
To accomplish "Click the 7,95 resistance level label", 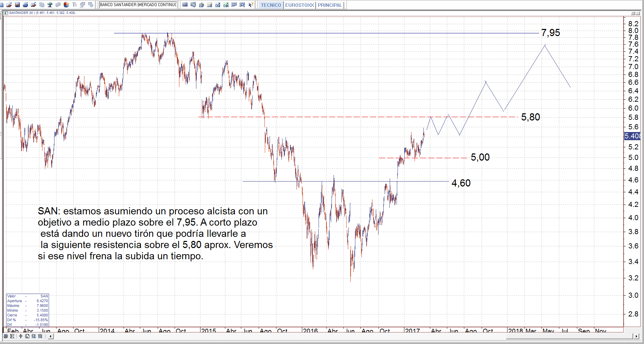I will pyautogui.click(x=550, y=33).
